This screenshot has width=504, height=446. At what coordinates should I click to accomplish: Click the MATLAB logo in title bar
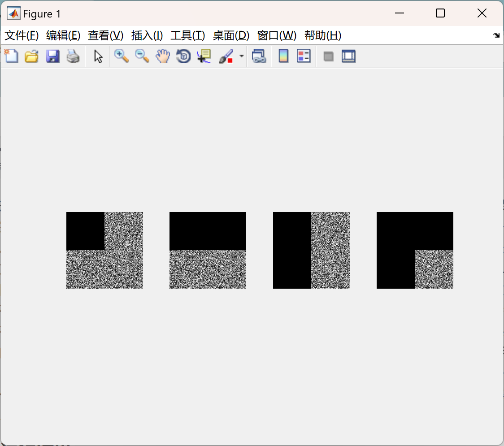click(x=13, y=13)
